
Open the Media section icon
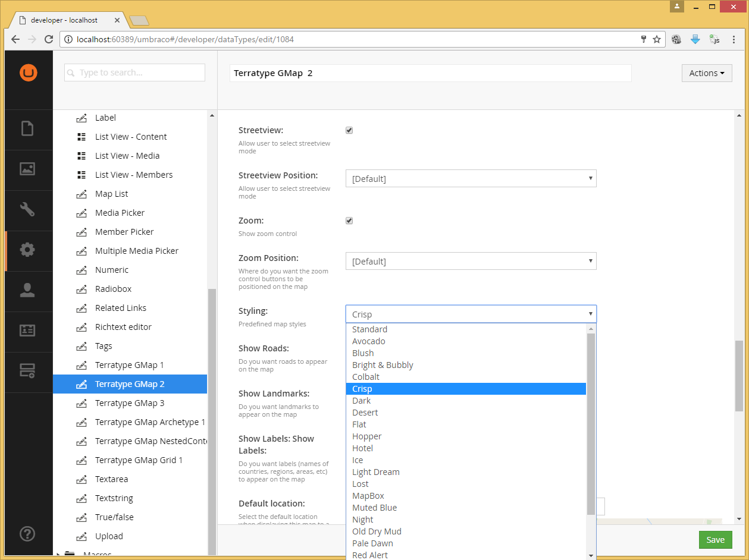27,169
